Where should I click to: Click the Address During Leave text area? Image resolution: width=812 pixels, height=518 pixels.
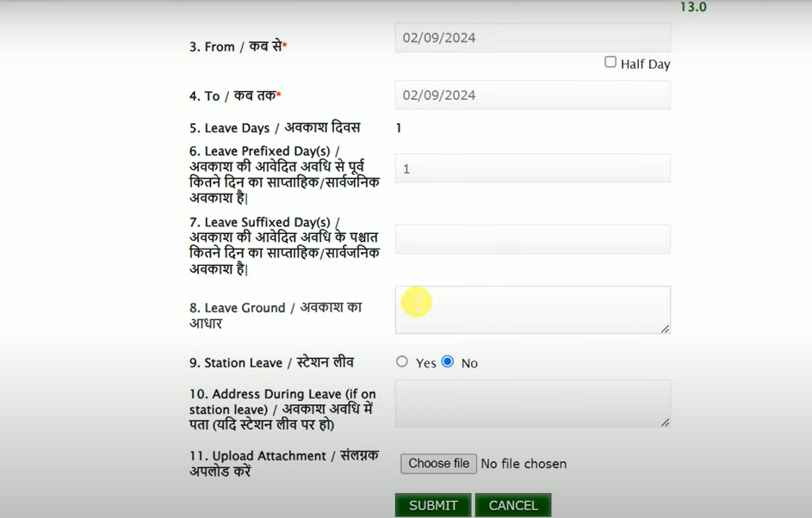(x=532, y=404)
